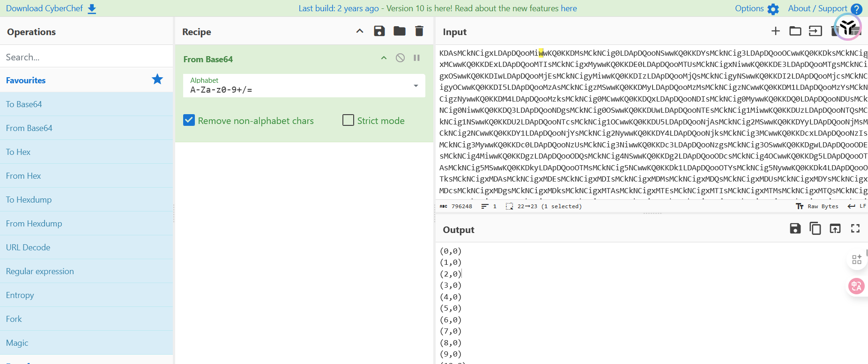
Task: Load a recipe using folder icon
Action: [399, 31]
